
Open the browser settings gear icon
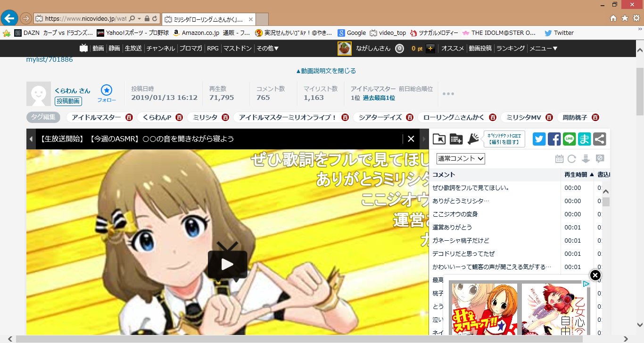point(636,18)
